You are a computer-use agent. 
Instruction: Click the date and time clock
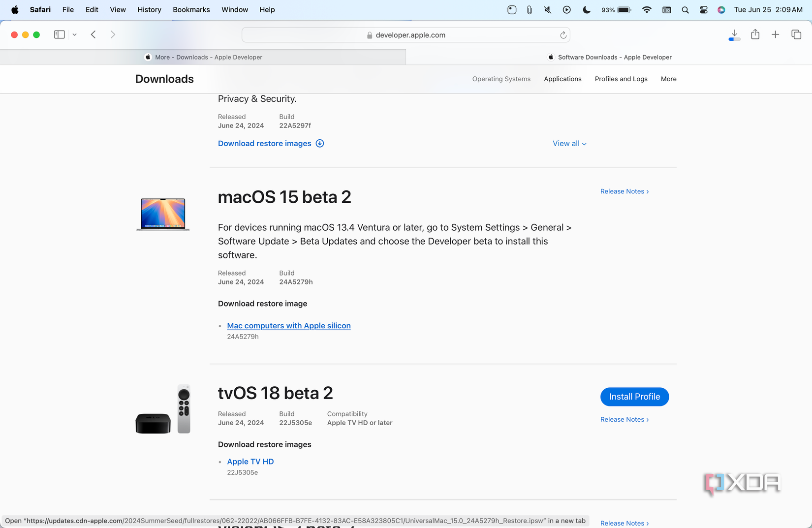[768, 10]
